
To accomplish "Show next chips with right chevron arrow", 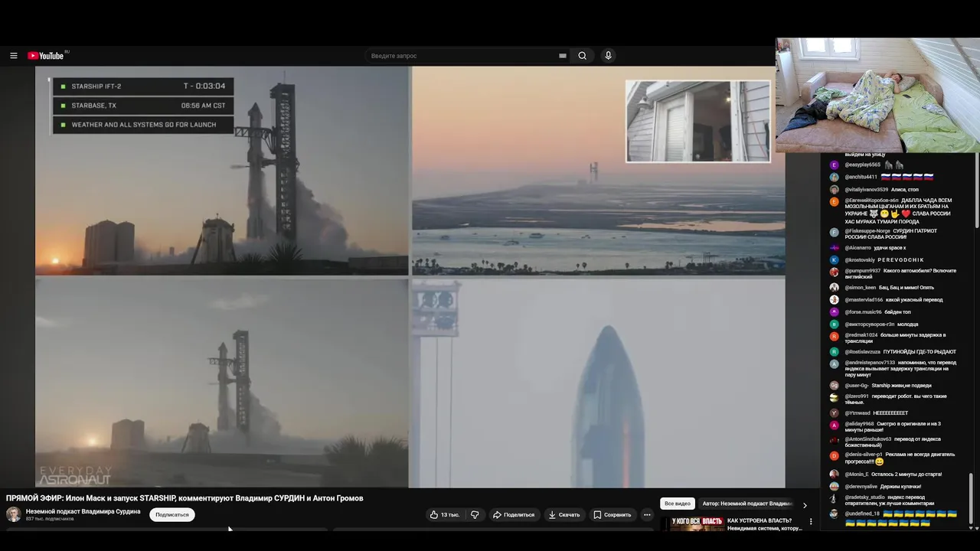I will click(x=805, y=505).
